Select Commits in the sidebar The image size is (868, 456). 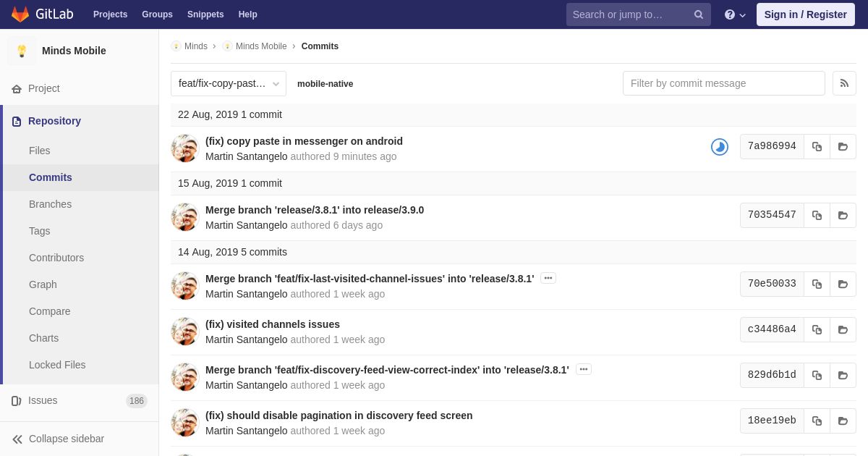(51, 177)
